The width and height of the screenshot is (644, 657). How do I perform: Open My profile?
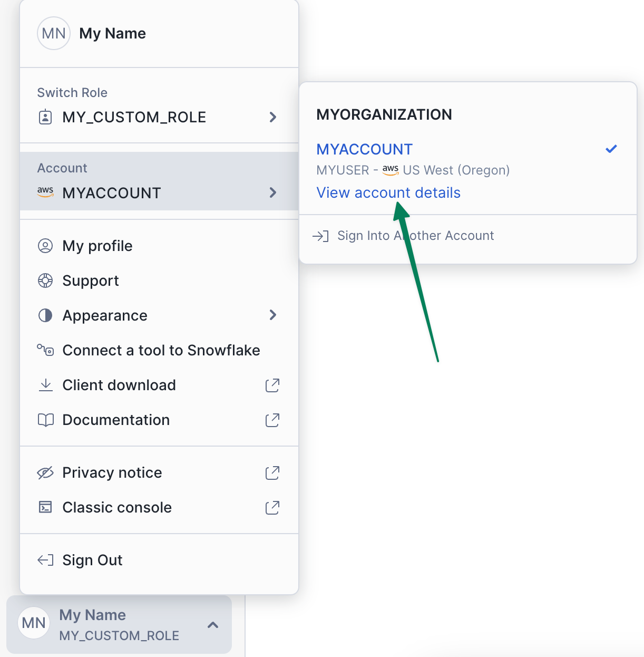click(97, 246)
